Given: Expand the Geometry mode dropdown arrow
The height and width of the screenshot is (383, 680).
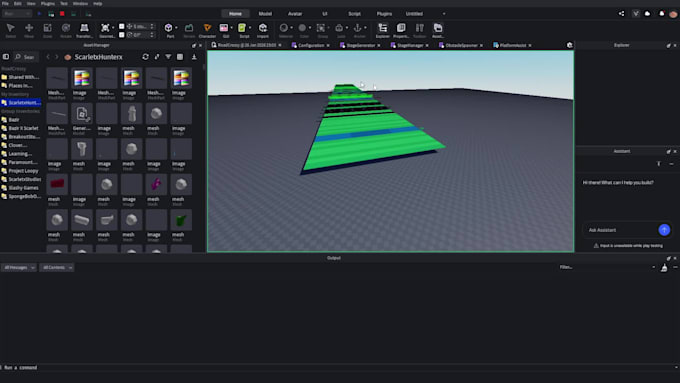Looking at the screenshot, I should tap(113, 28).
